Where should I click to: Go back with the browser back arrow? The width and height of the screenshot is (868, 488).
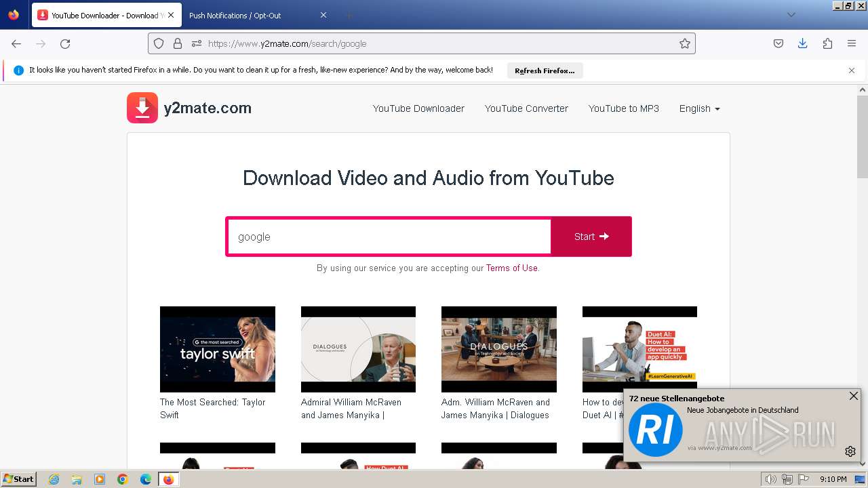click(x=16, y=43)
